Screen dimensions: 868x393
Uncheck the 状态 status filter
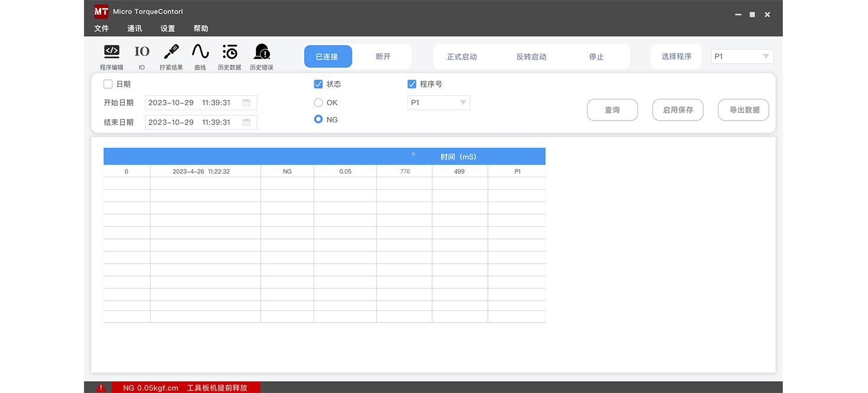319,84
